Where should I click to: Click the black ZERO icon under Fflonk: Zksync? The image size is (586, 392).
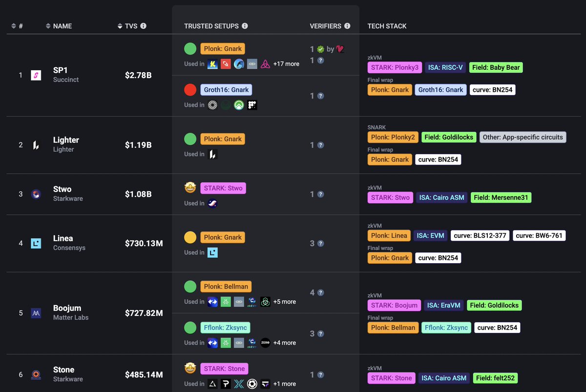click(265, 343)
